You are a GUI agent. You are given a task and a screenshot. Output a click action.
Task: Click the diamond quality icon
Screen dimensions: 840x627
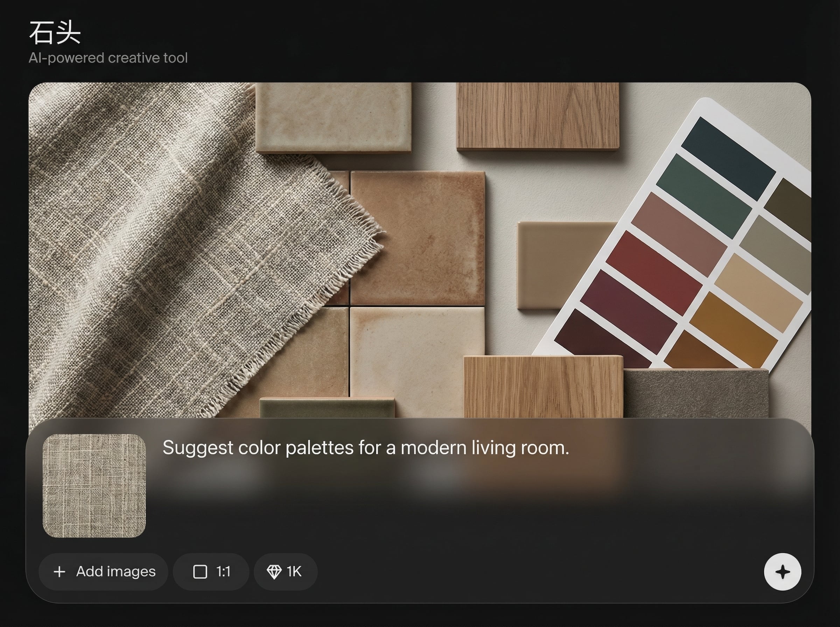pos(274,572)
